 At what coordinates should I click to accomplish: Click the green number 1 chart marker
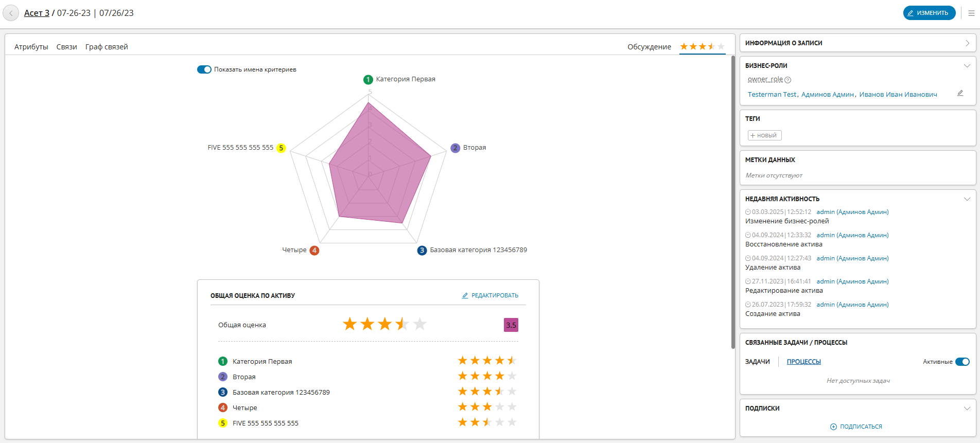(368, 79)
